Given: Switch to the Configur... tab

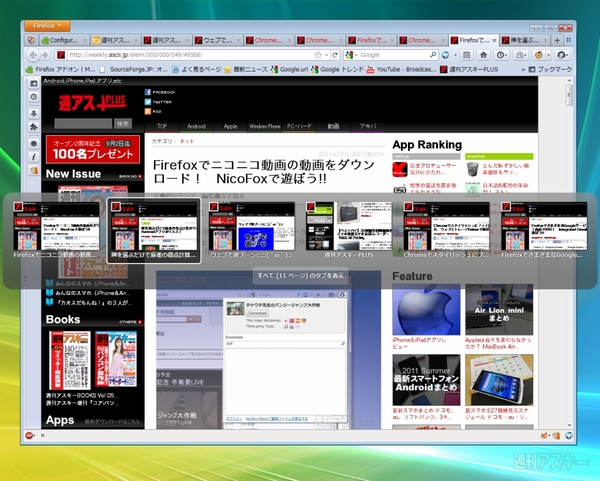Looking at the screenshot, I should pos(64,40).
